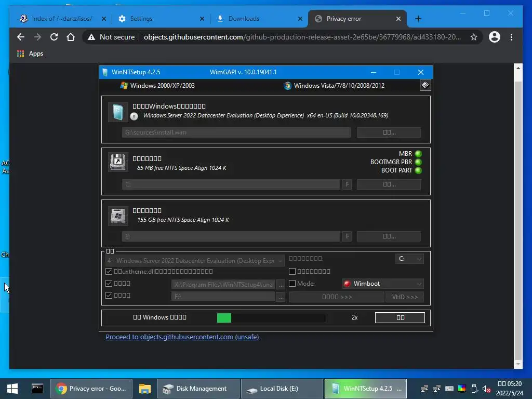
Task: Click the colorful display tray icon
Action: 462,389
